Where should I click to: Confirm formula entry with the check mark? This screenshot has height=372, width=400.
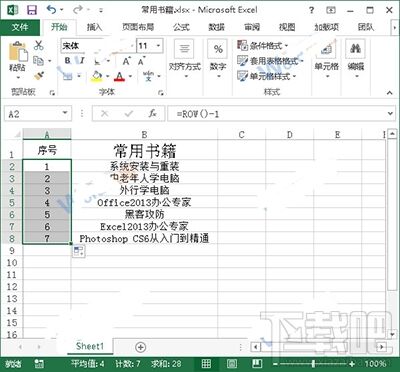pos(129,114)
